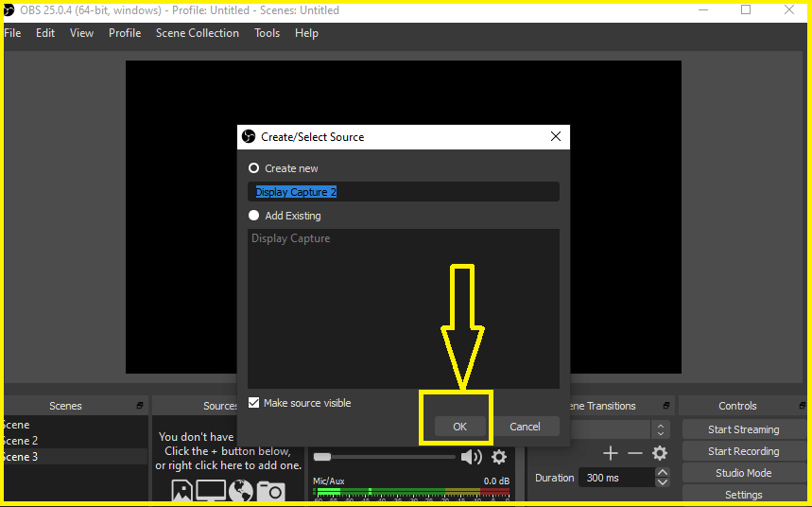Open the Edit menu
The width and height of the screenshot is (812, 507).
(45, 33)
